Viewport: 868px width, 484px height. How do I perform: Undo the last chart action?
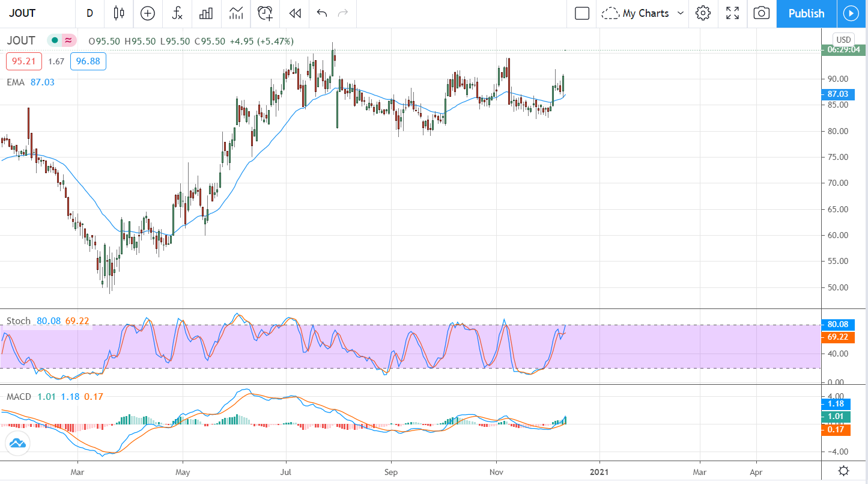(322, 13)
